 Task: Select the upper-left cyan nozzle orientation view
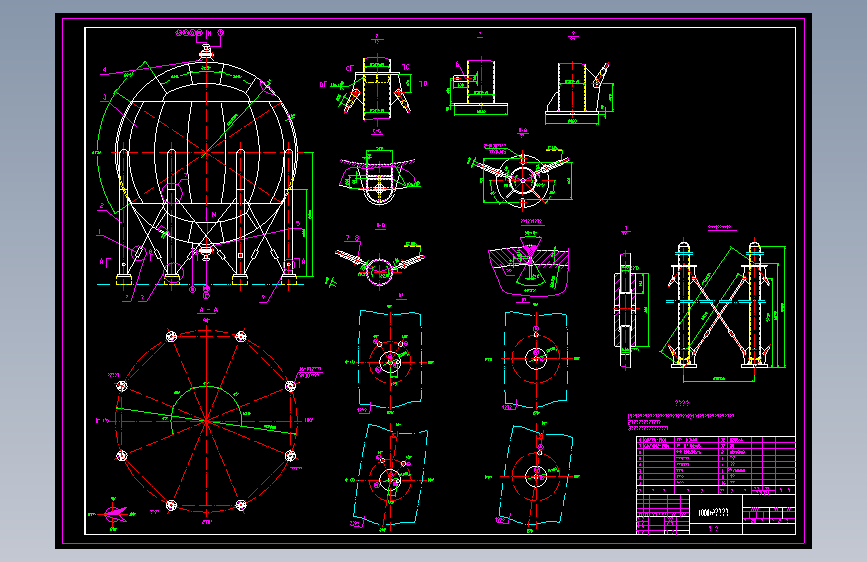point(390,361)
